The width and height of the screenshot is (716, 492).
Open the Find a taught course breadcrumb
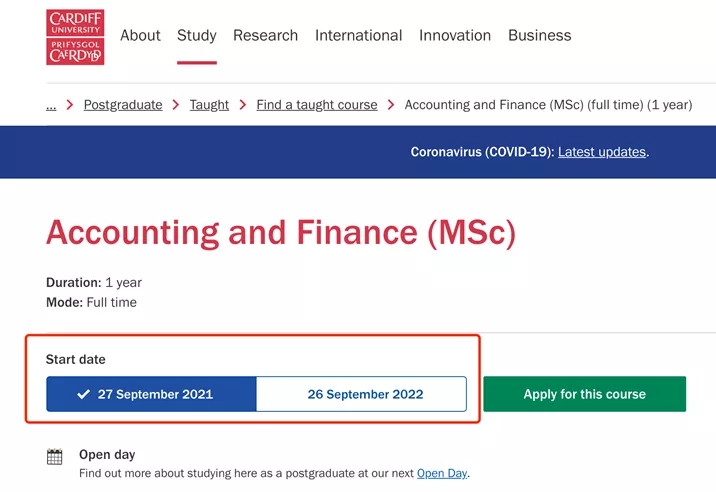pyautogui.click(x=317, y=105)
